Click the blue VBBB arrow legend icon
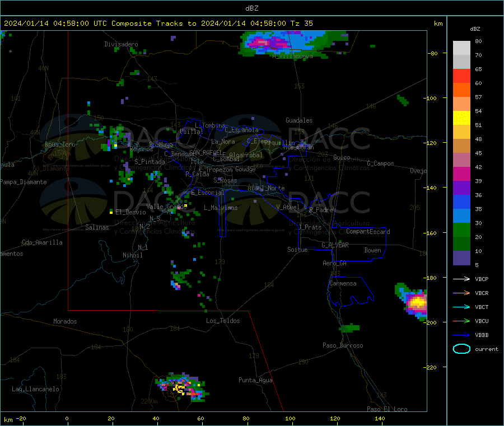 point(461,335)
